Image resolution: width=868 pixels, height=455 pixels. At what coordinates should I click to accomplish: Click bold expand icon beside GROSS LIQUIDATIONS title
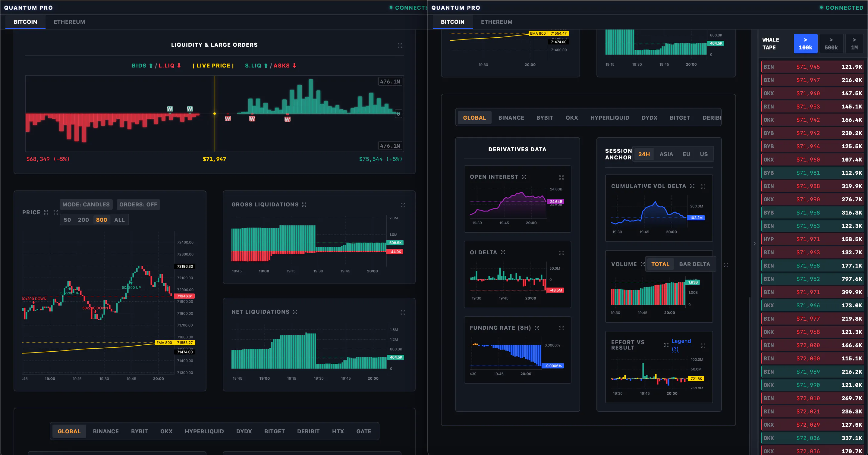tap(304, 205)
